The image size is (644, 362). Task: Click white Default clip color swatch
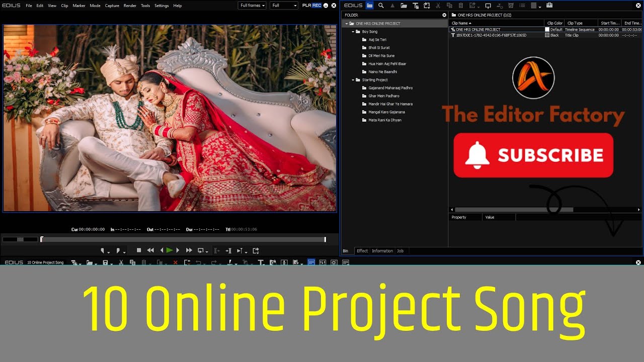547,30
